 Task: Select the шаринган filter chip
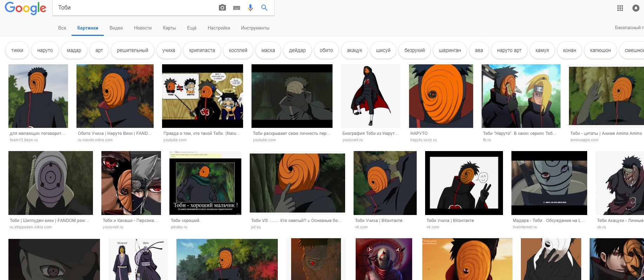click(x=450, y=50)
